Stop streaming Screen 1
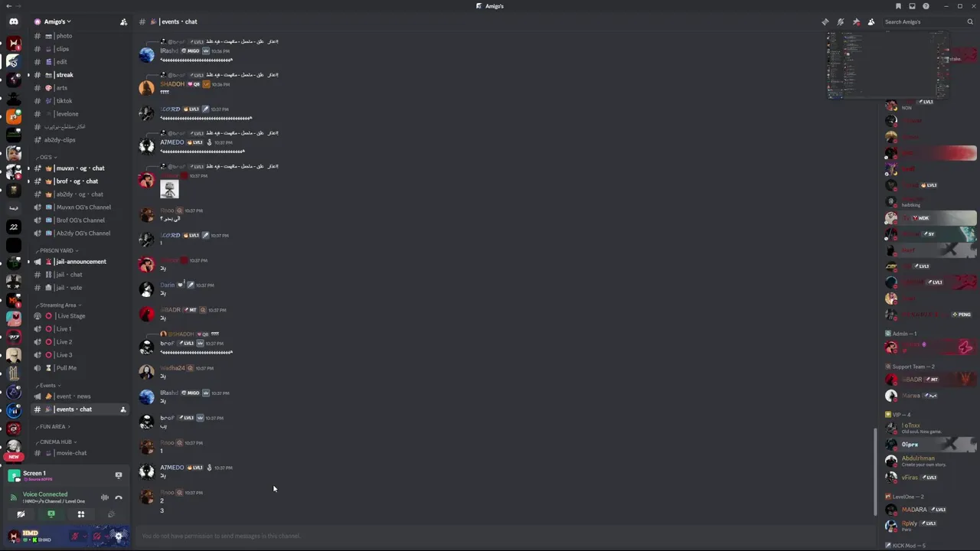Viewport: 980px width, 551px height. pos(119,475)
